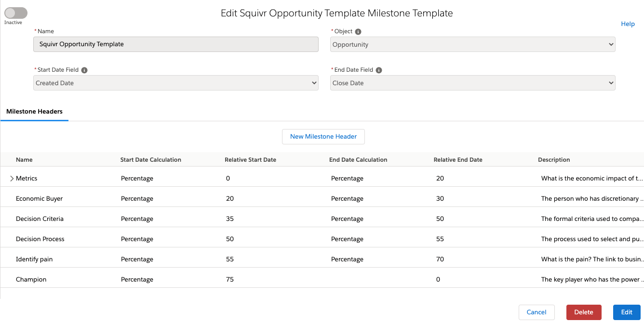Open the End Date Field dropdown
Viewport: 644px width, 322px height.
click(472, 83)
